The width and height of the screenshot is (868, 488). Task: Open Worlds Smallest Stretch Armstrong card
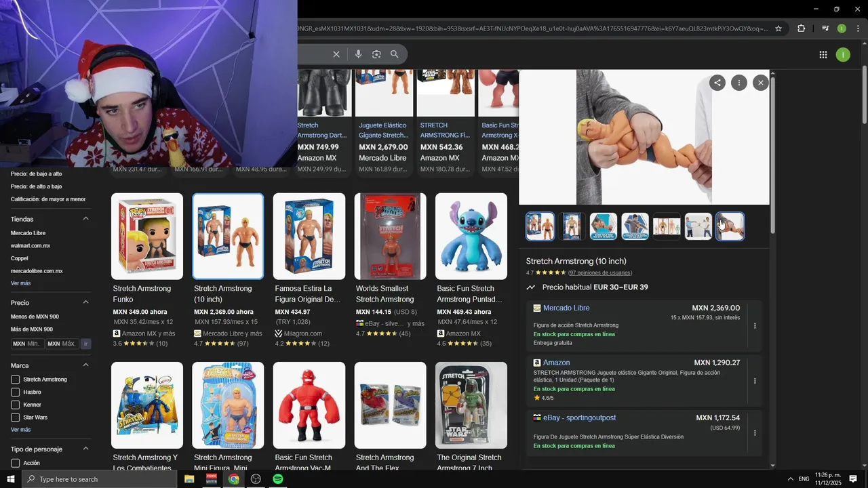390,270
